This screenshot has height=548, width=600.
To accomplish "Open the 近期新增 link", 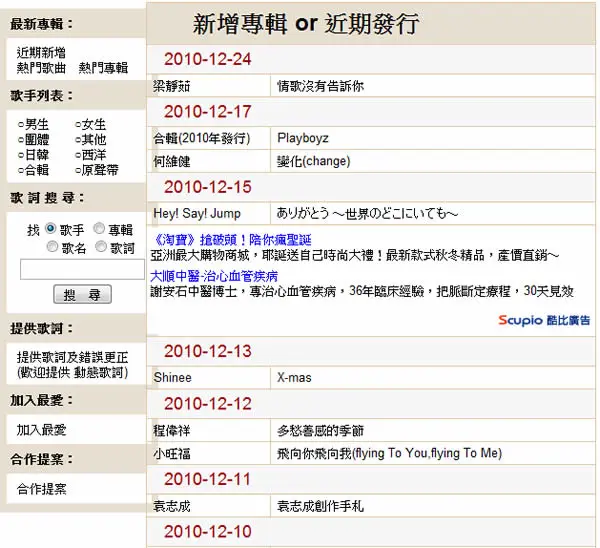I will pyautogui.click(x=41, y=52).
